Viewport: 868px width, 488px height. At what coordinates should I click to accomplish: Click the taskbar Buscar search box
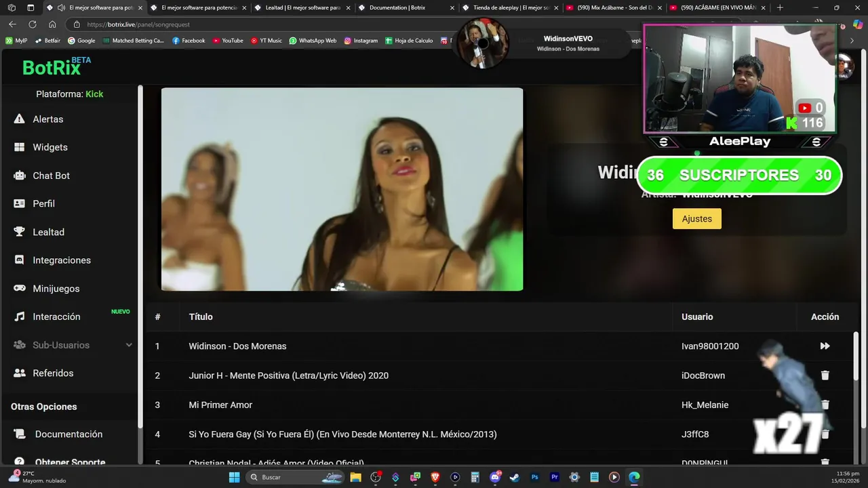[x=295, y=477]
